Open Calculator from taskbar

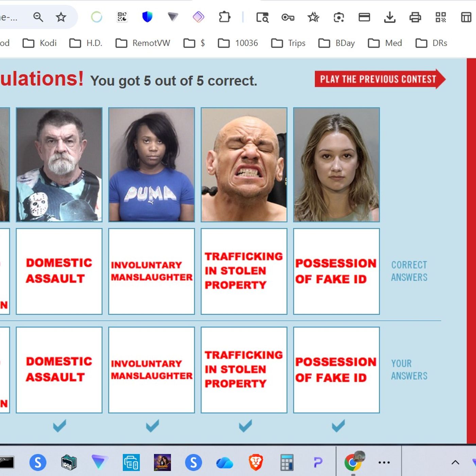coord(287,463)
